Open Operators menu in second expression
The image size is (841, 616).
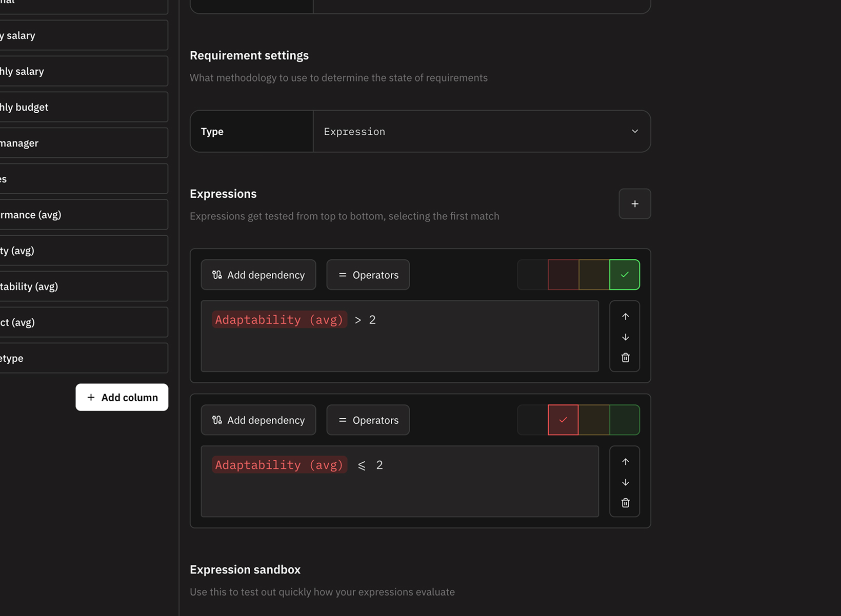click(x=368, y=420)
